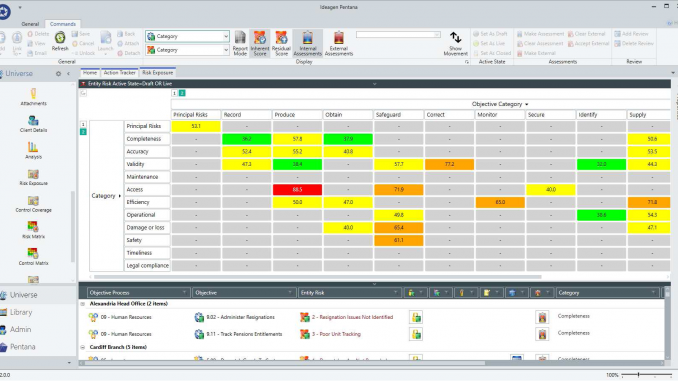Toggle Internal Assessments display
The width and height of the screenshot is (678, 381).
307,43
